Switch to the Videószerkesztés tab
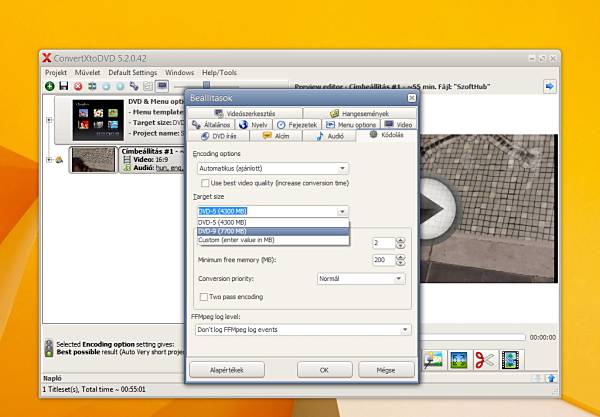The image size is (600, 417). [245, 113]
